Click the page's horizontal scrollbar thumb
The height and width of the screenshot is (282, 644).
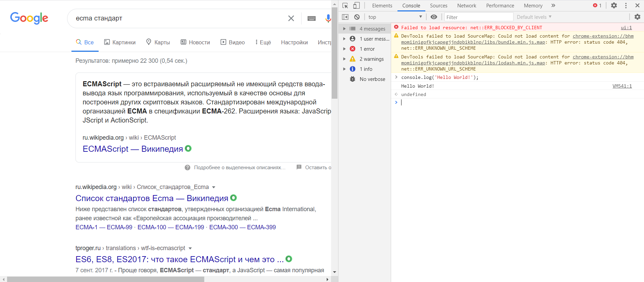tap(105, 279)
